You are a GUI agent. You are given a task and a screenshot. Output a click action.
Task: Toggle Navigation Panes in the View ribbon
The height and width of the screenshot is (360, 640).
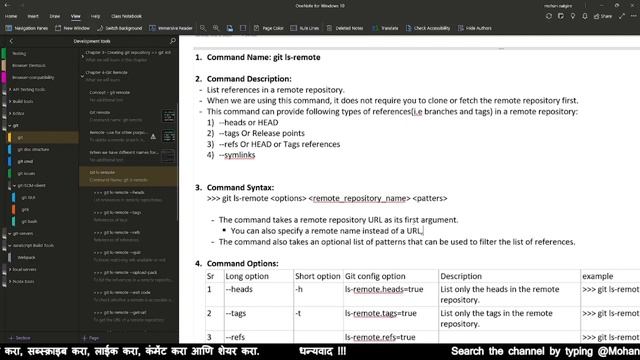tap(27, 28)
